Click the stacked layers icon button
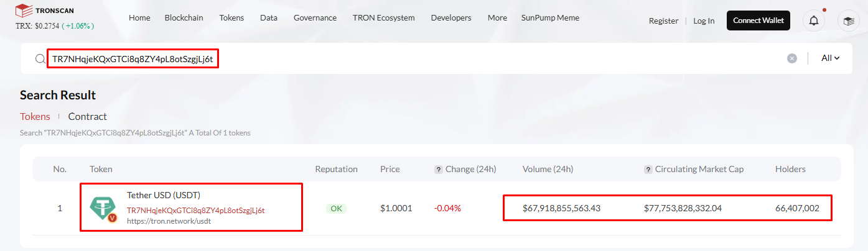 [848, 21]
